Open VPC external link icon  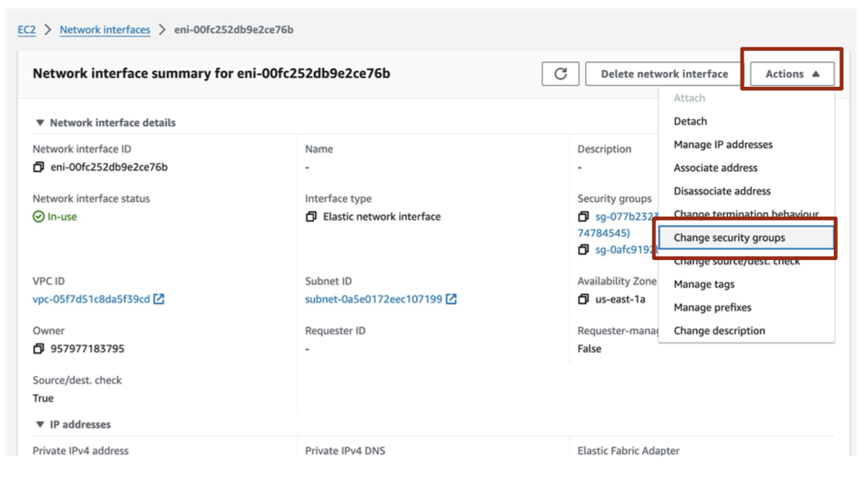159,299
